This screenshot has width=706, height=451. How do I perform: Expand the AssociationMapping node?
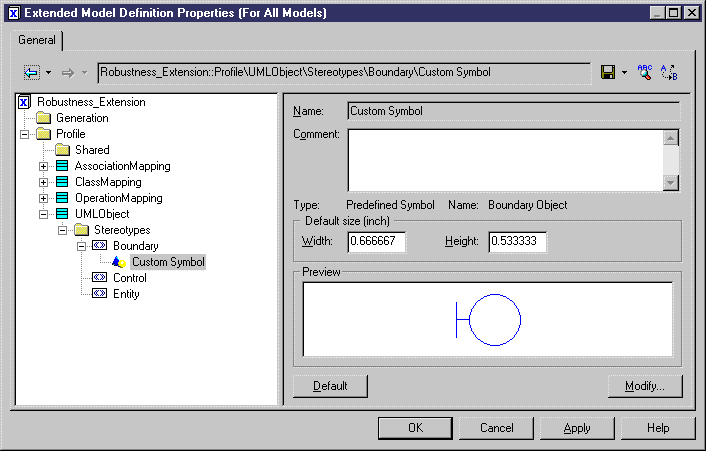point(43,166)
